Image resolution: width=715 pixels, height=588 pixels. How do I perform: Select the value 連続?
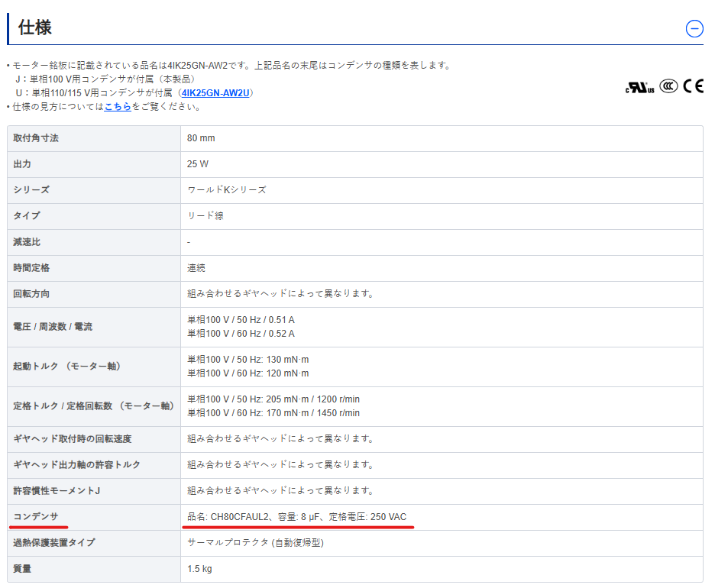(x=196, y=268)
